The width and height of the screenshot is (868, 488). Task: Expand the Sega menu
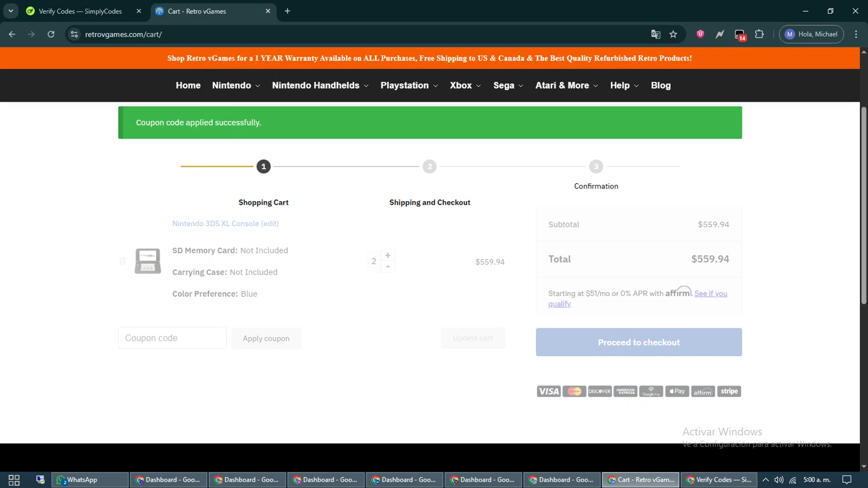pos(508,85)
